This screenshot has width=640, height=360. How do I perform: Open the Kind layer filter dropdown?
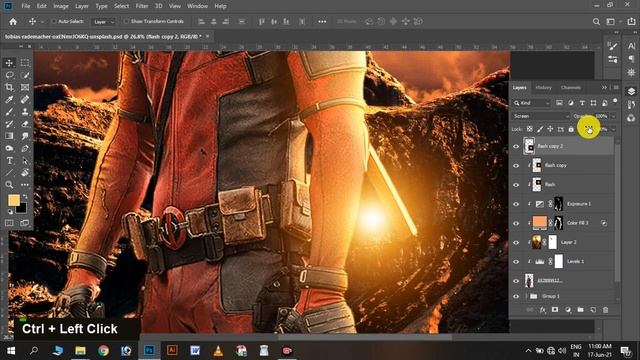(532, 103)
